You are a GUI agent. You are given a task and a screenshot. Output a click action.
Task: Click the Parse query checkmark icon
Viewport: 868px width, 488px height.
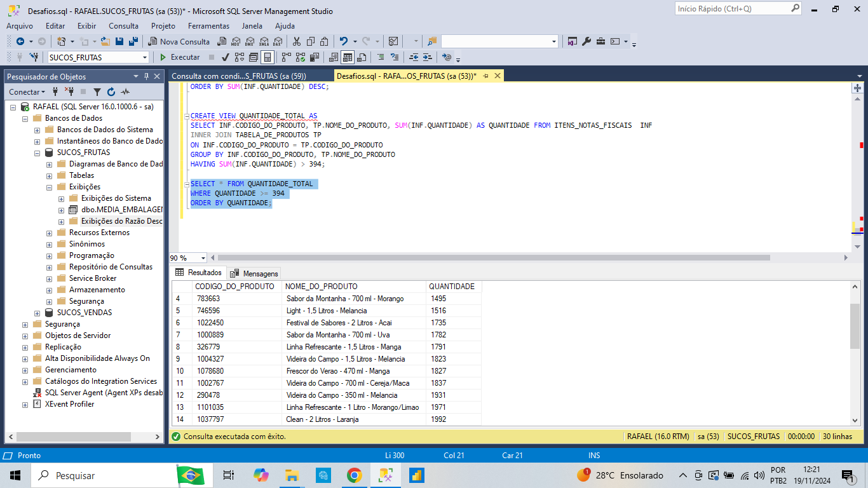(226, 57)
